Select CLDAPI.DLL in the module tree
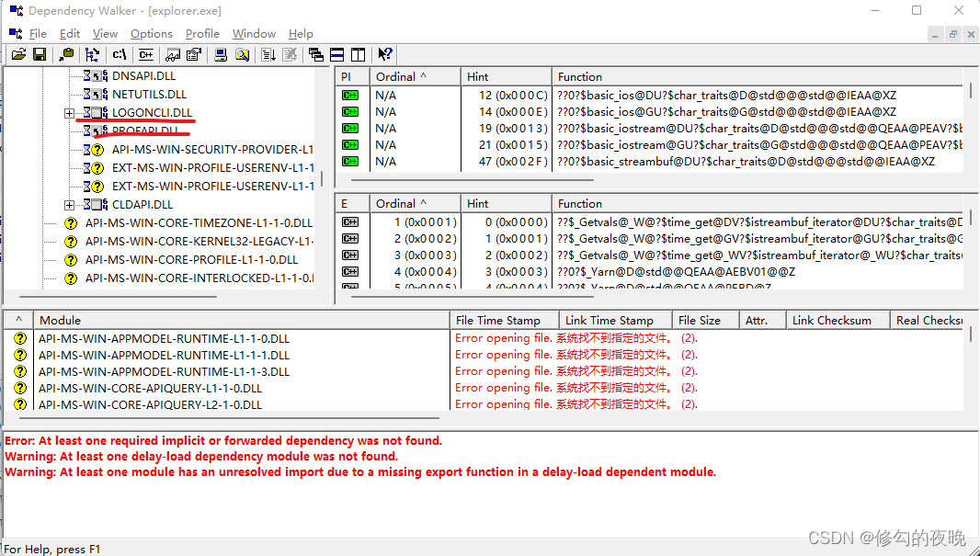The image size is (980, 556). tap(142, 205)
